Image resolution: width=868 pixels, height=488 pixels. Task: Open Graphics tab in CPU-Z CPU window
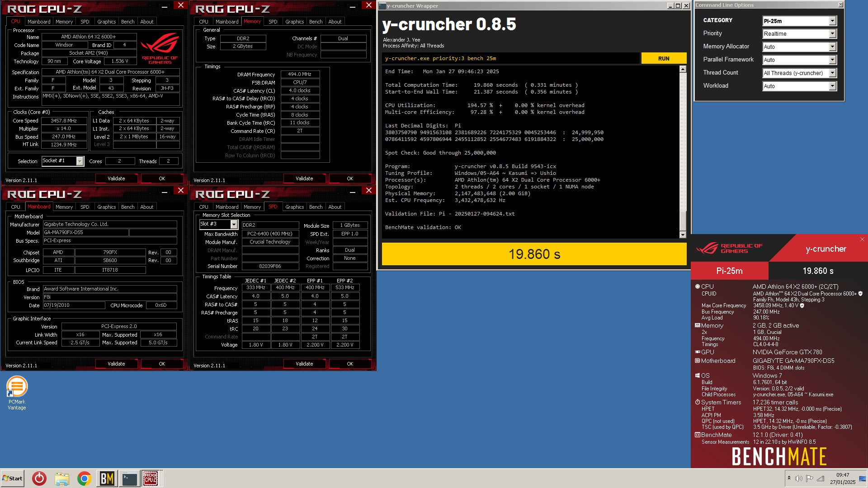pos(107,22)
